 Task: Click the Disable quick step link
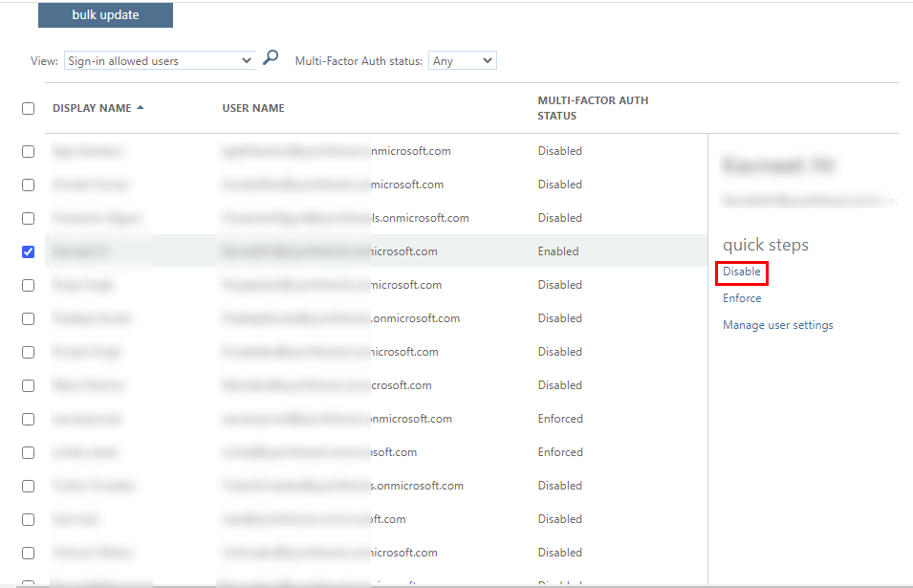tap(742, 272)
